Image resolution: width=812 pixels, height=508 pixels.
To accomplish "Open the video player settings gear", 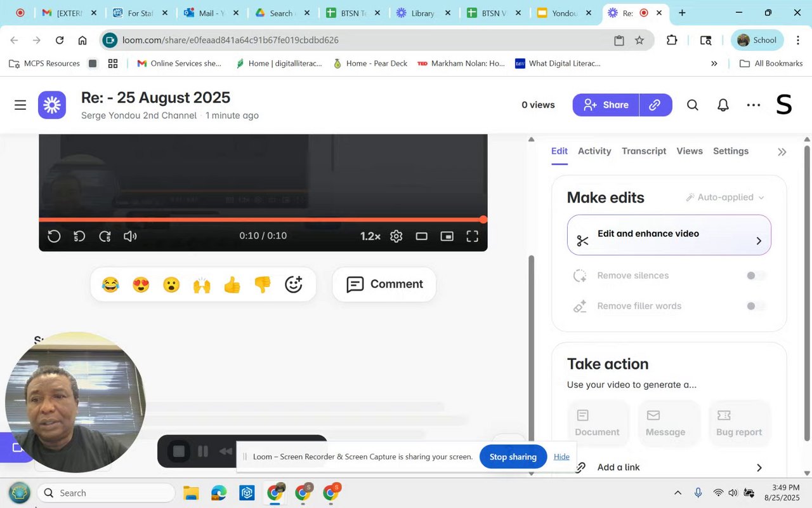I will coord(396,236).
